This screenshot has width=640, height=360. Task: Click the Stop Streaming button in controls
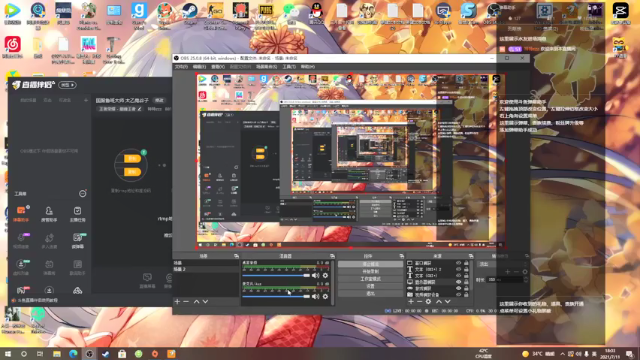370,264
